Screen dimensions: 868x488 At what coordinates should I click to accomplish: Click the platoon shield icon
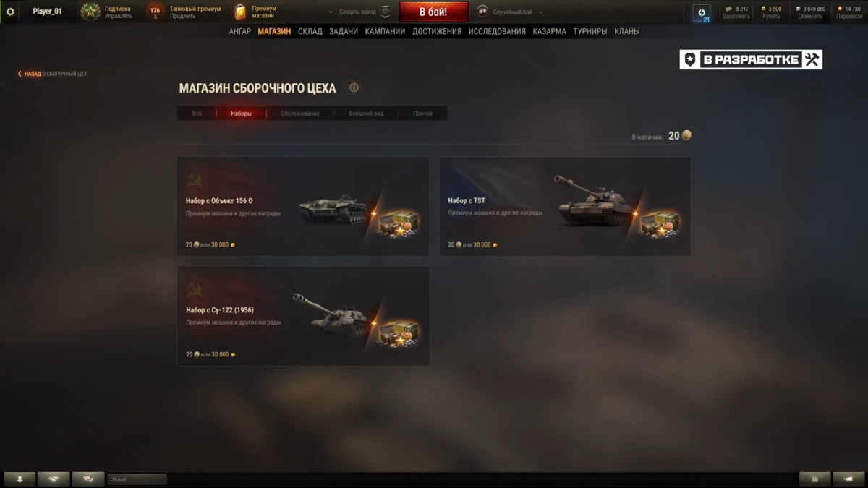(x=386, y=12)
